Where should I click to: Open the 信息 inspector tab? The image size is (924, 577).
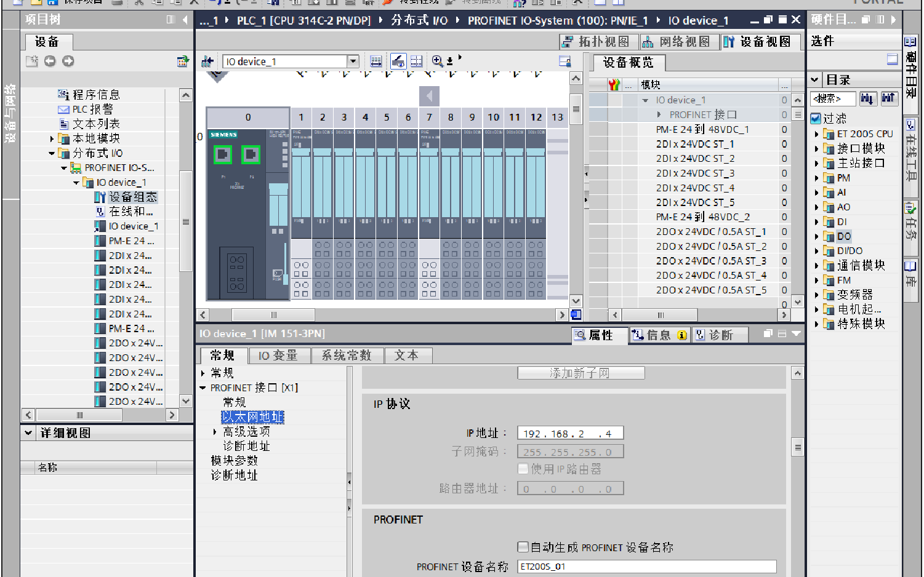point(659,335)
